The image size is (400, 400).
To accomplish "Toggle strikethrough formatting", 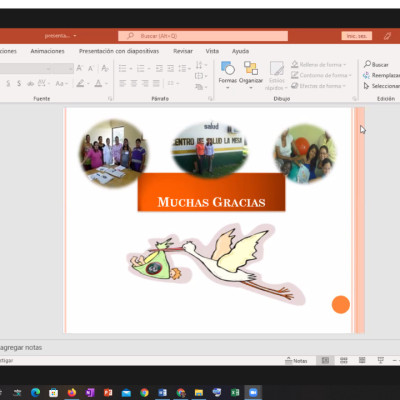I will coord(30,83).
